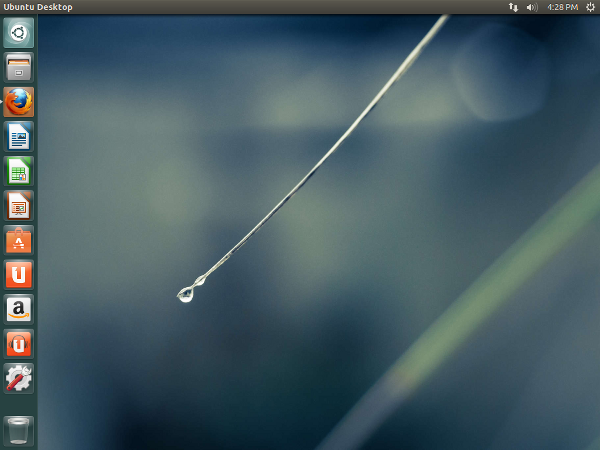Image resolution: width=600 pixels, height=450 pixels.
Task: Open Ubuntu One Music headphones icon
Action: pos(18,344)
